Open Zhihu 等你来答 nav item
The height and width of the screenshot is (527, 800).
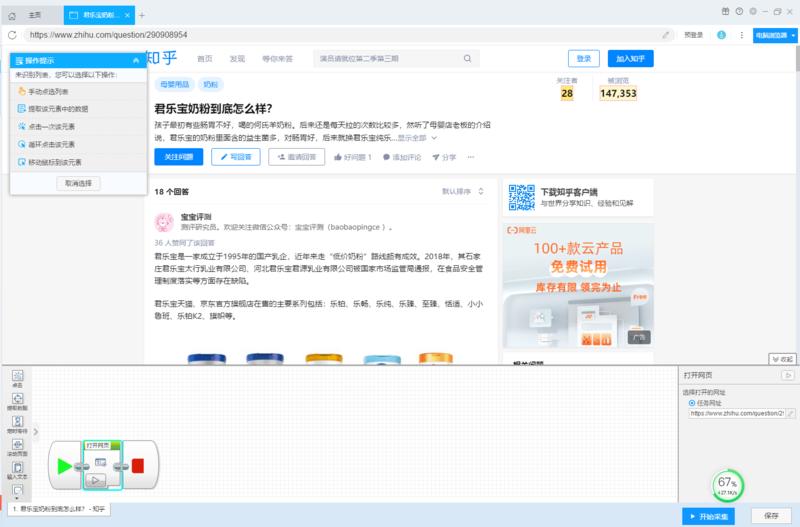[x=278, y=59]
